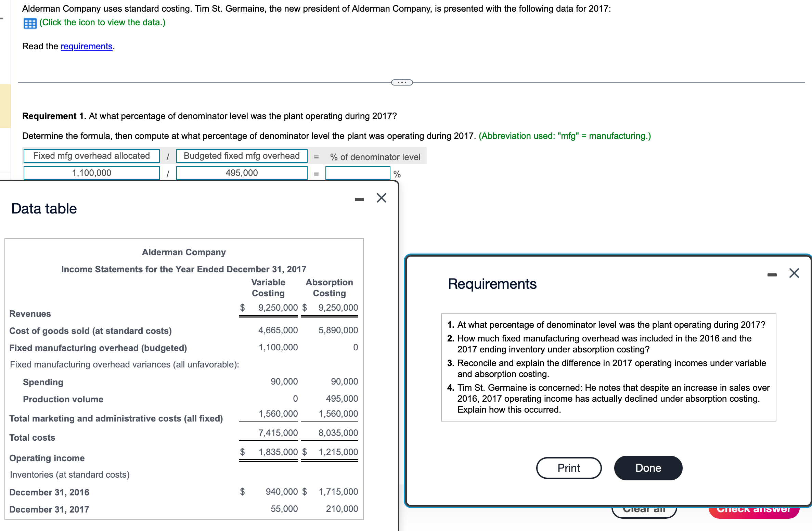
Task: Select the percentage of denominator level answer field
Action: pos(358,173)
